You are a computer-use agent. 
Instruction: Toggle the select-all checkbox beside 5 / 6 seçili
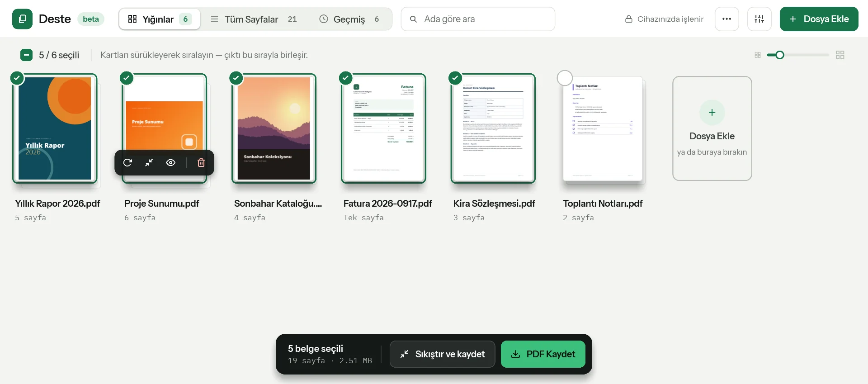pos(26,55)
